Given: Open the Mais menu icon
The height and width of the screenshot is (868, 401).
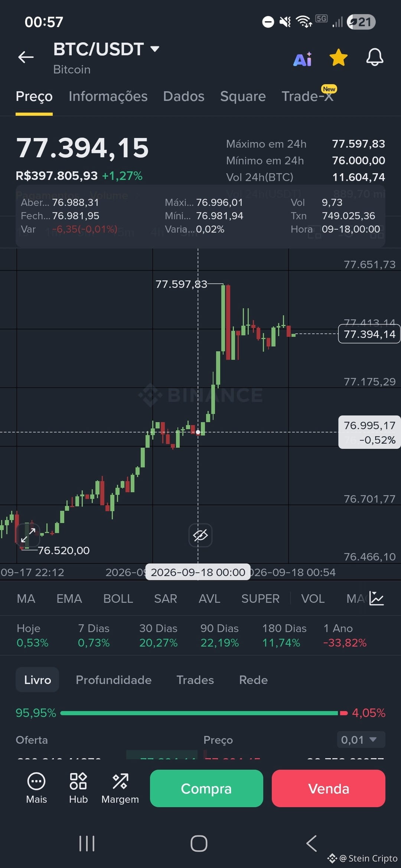Looking at the screenshot, I should pyautogui.click(x=36, y=788).
